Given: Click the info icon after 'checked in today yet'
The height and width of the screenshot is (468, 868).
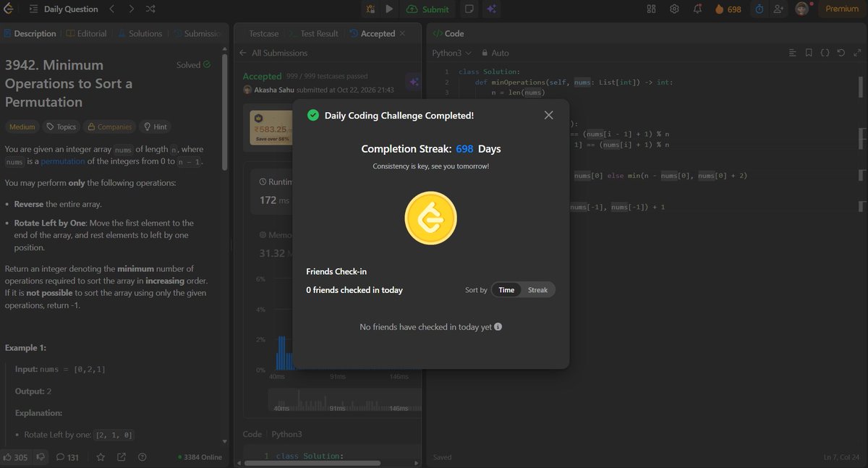Looking at the screenshot, I should tap(498, 327).
